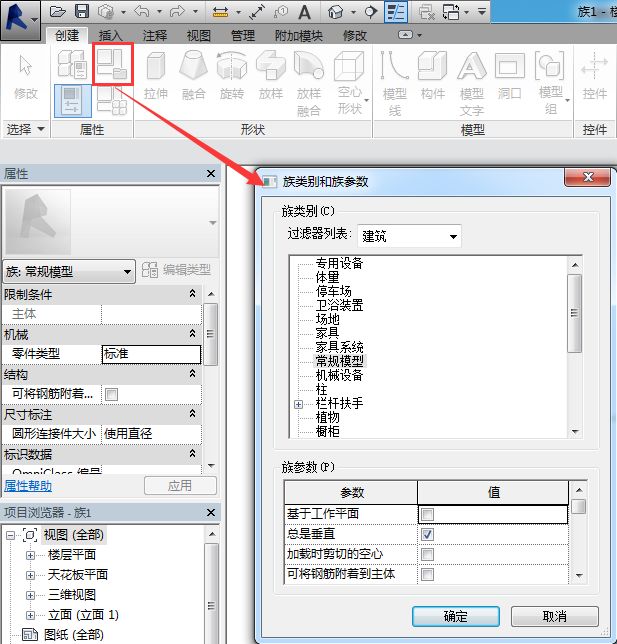
Task: Check the 加载时剪切的空心 checkbox
Action: pos(427,554)
